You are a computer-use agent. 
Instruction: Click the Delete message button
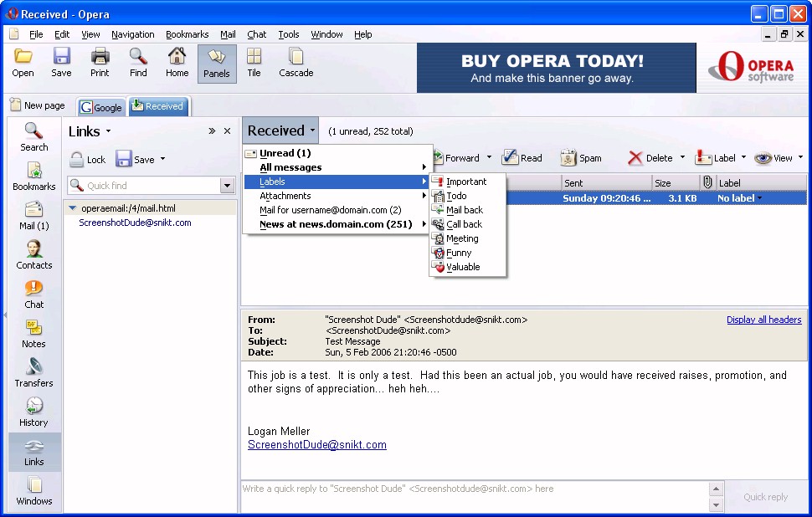click(x=650, y=158)
